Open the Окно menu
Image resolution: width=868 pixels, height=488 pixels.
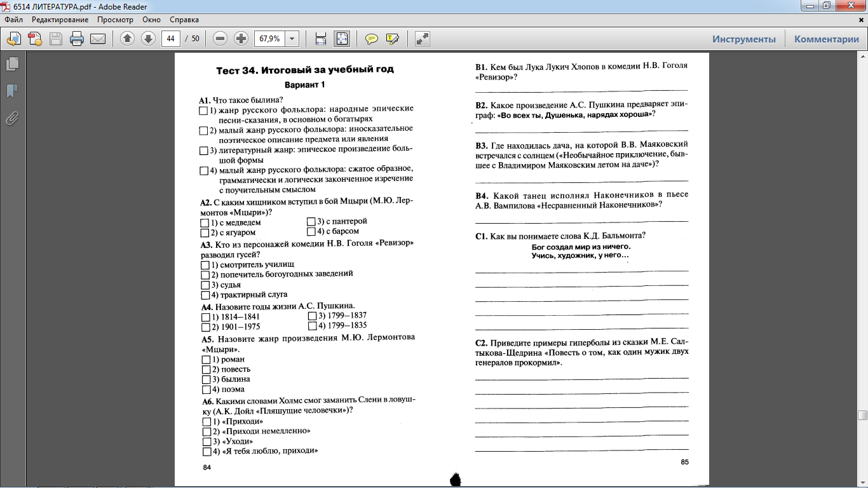click(x=151, y=20)
